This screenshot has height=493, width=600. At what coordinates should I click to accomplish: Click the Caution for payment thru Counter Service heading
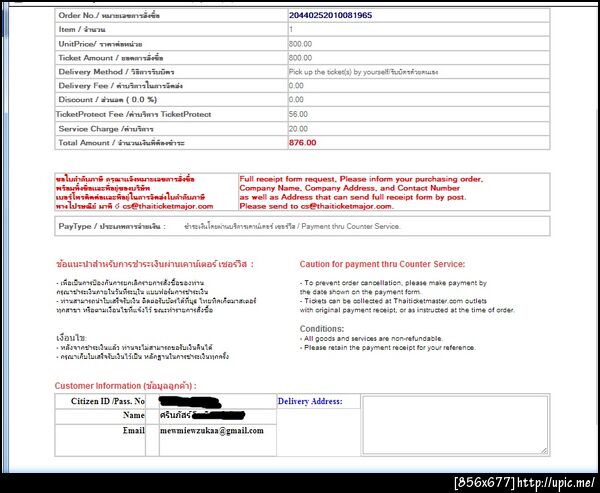[382, 264]
